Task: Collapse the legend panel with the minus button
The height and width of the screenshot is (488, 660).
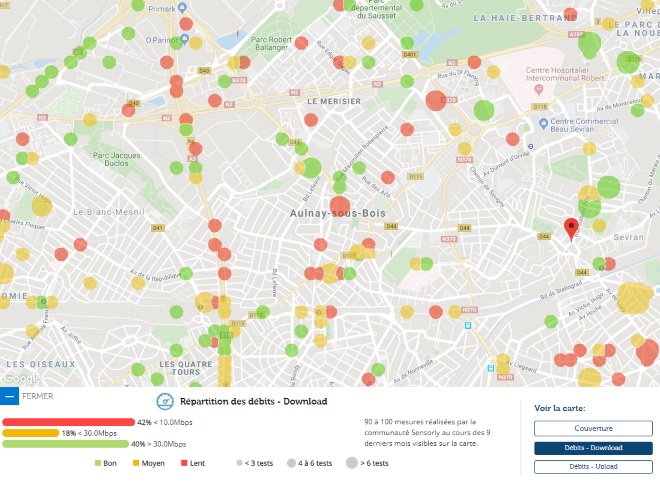Action: click(x=10, y=396)
